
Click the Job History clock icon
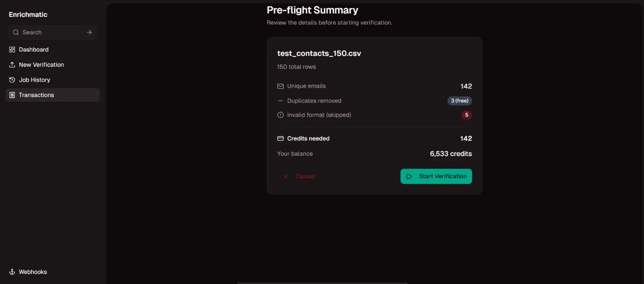click(12, 80)
